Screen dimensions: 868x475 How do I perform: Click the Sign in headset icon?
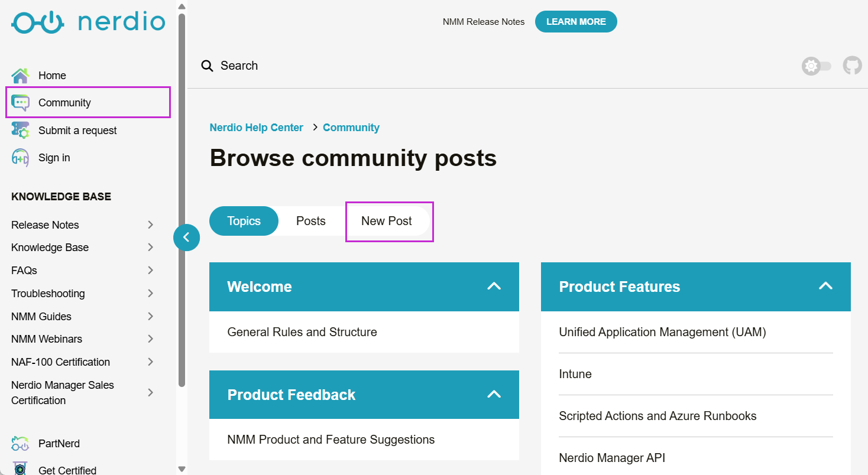[x=20, y=158]
